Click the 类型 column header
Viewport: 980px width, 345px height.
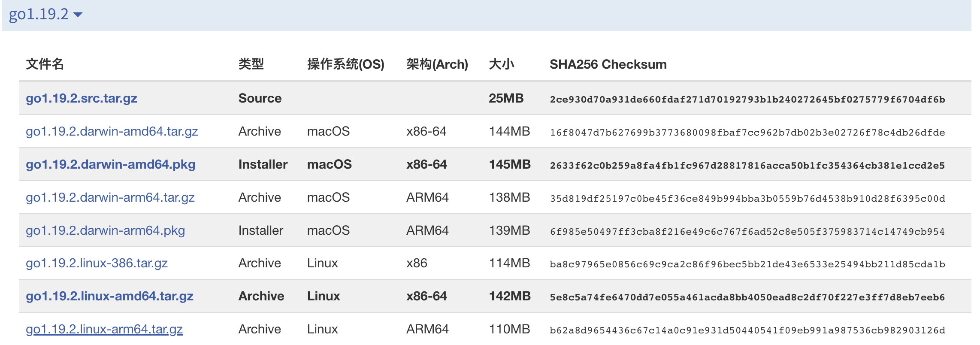(x=251, y=64)
